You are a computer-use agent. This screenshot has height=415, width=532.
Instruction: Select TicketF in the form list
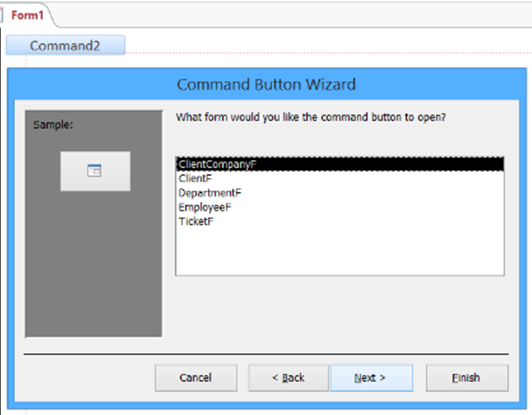tap(340, 221)
